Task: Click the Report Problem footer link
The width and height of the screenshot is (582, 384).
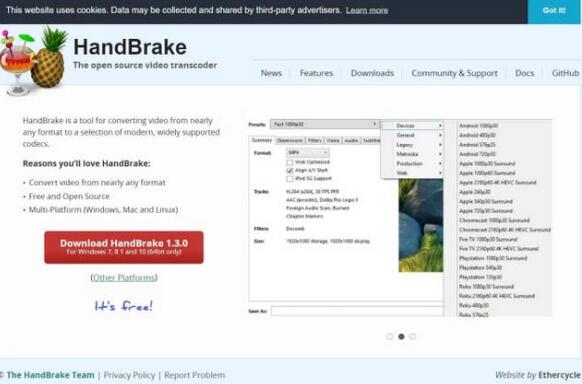Action: coord(194,375)
